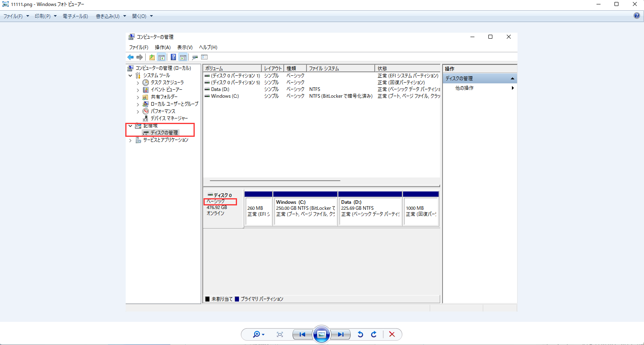Click the gray forward arrow in コンピューターの管理 toolbar
Image resolution: width=644 pixels, height=345 pixels.
pyautogui.click(x=140, y=57)
